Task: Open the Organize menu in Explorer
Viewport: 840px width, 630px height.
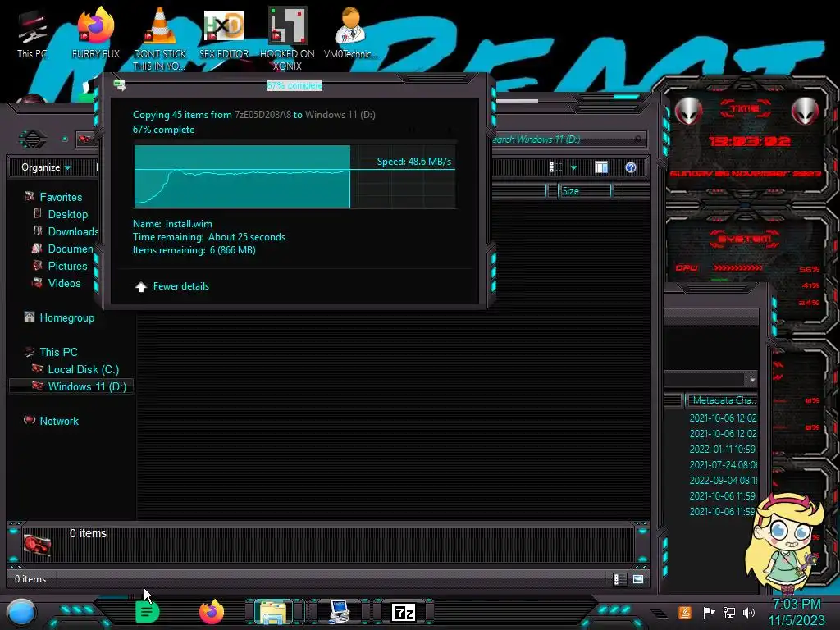Action: click(46, 167)
